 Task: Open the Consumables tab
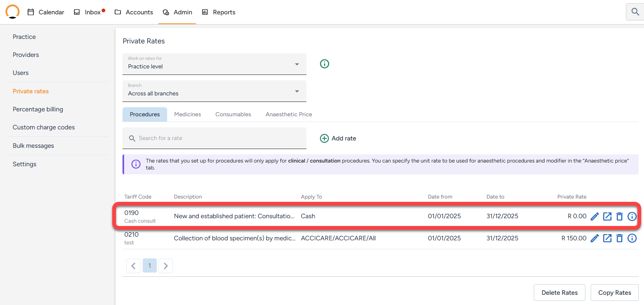point(233,115)
